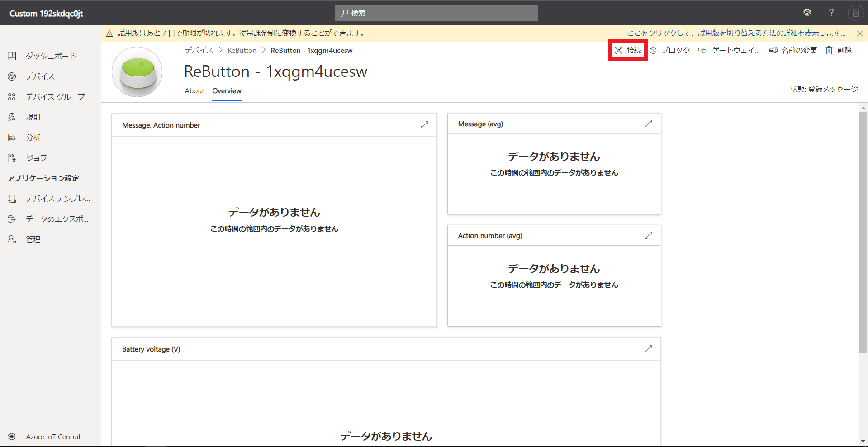The width and height of the screenshot is (868, 447).
Task: Click the ReButton device image
Action: pyautogui.click(x=137, y=72)
